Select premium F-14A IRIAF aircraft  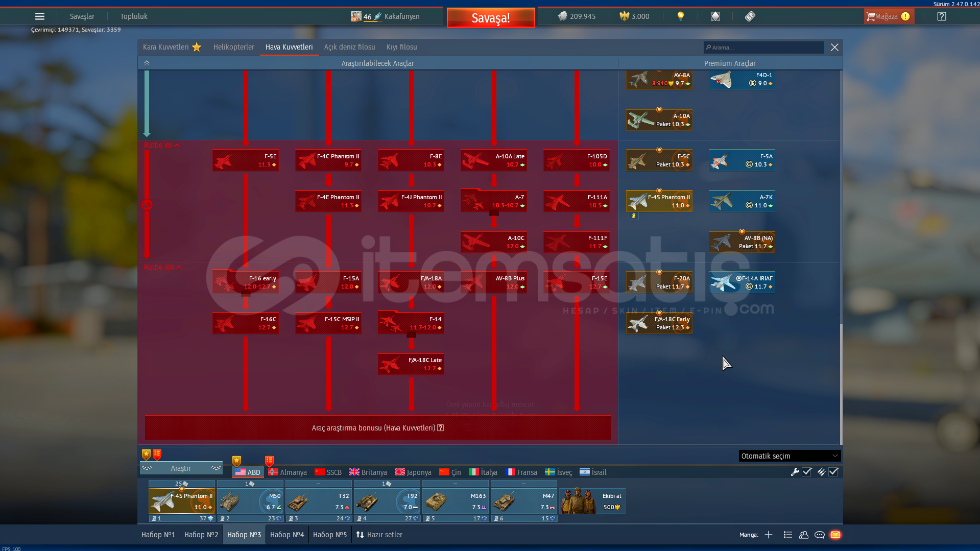coord(742,282)
